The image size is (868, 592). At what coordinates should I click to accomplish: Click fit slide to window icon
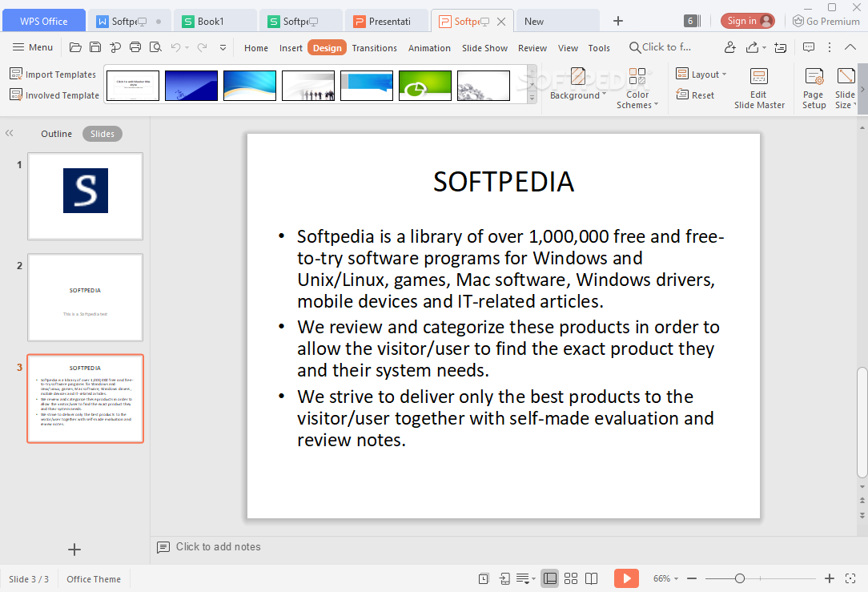pyautogui.click(x=850, y=578)
